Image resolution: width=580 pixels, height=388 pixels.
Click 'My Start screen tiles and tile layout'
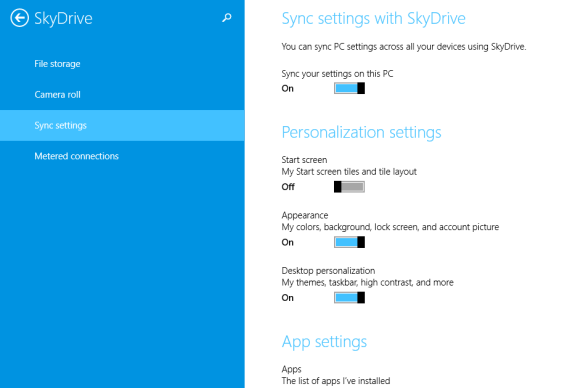[x=349, y=172]
